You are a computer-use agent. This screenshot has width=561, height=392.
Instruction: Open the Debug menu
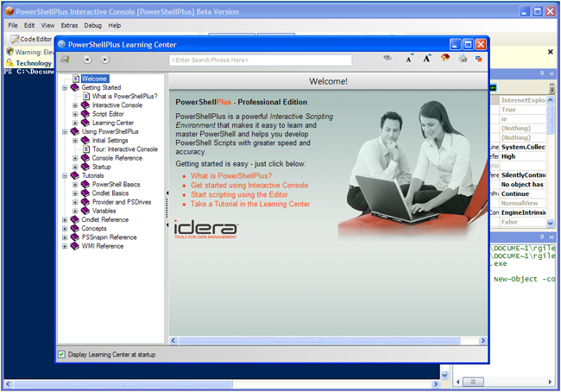93,25
